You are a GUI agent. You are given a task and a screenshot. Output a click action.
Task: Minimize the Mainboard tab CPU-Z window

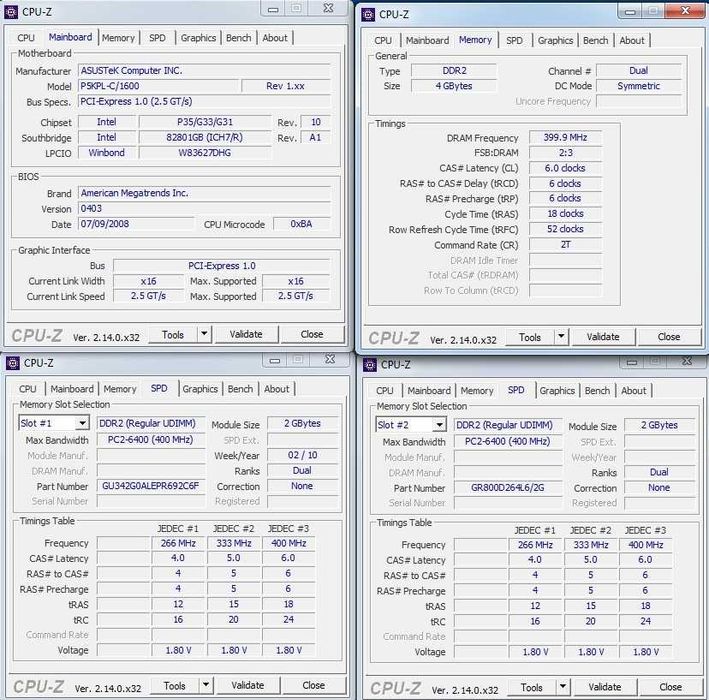pos(273,9)
